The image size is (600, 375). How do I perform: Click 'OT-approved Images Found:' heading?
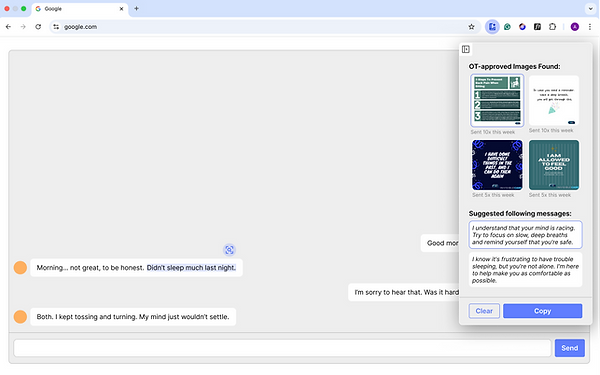514,66
